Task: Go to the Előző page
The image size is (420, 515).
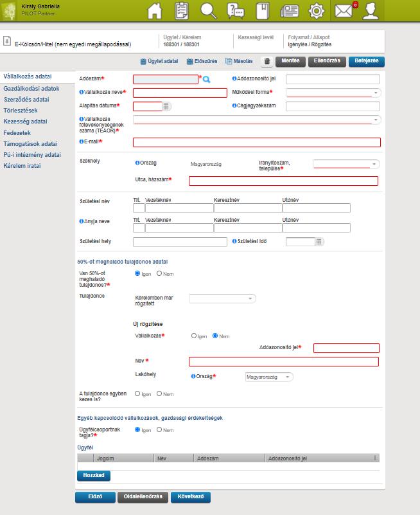Action: pos(95,497)
